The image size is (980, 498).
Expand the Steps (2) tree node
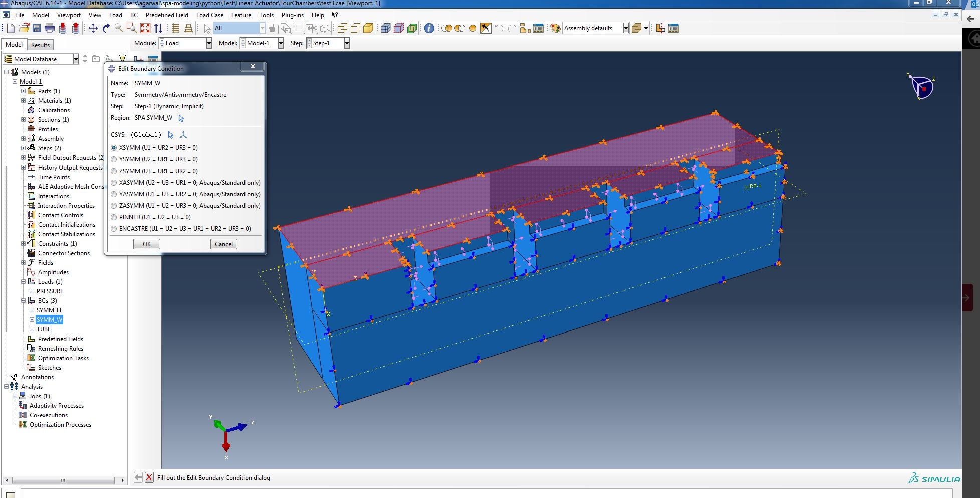[23, 148]
